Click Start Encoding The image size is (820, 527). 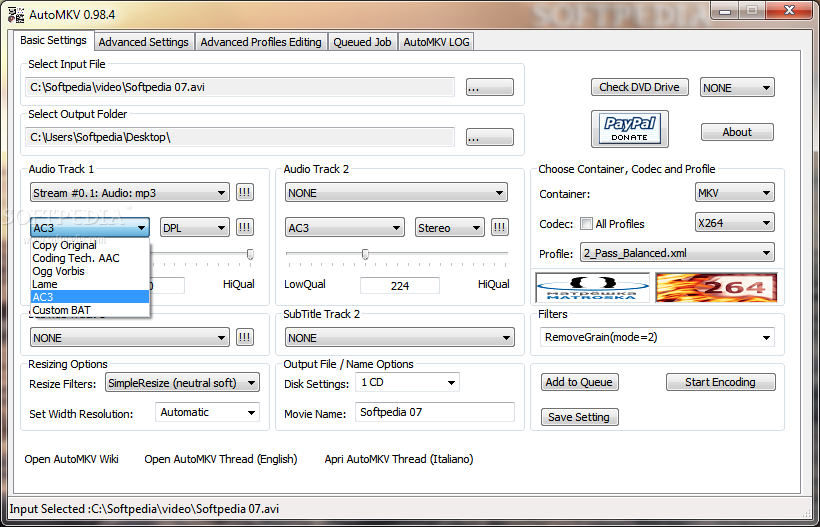click(x=720, y=382)
